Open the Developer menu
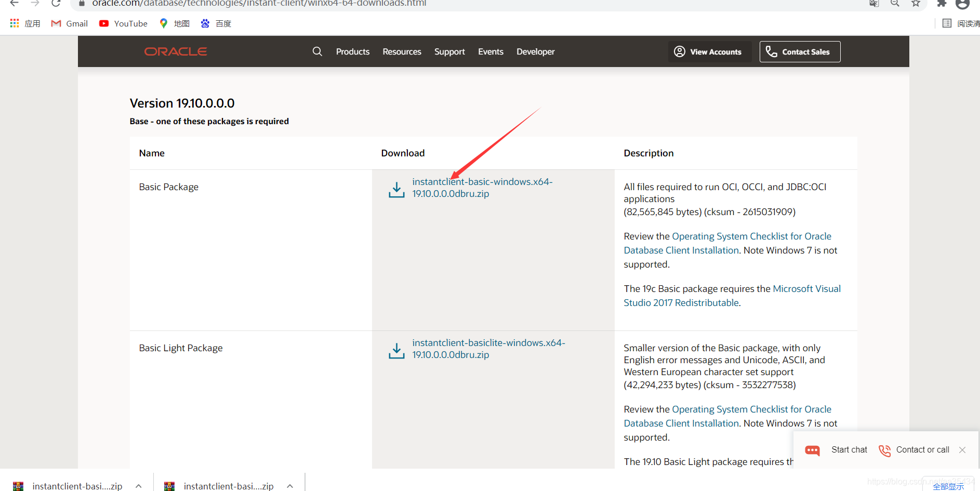The image size is (980, 491). tap(535, 51)
